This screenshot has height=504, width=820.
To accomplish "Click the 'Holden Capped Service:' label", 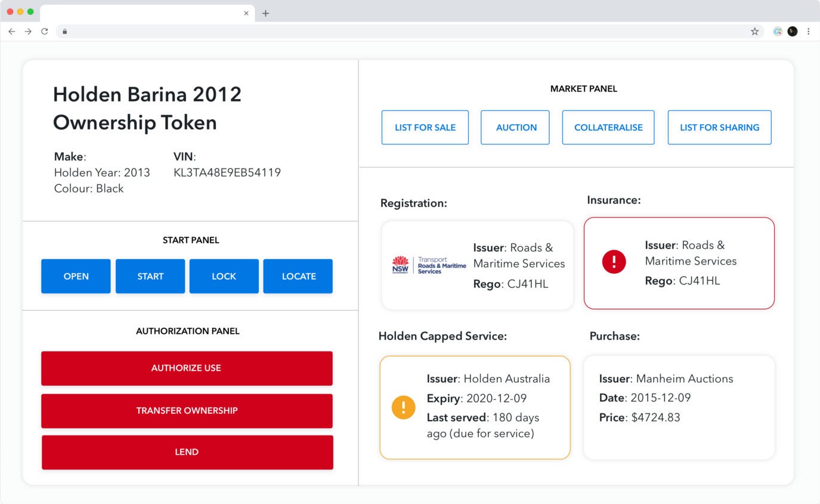I will [443, 336].
